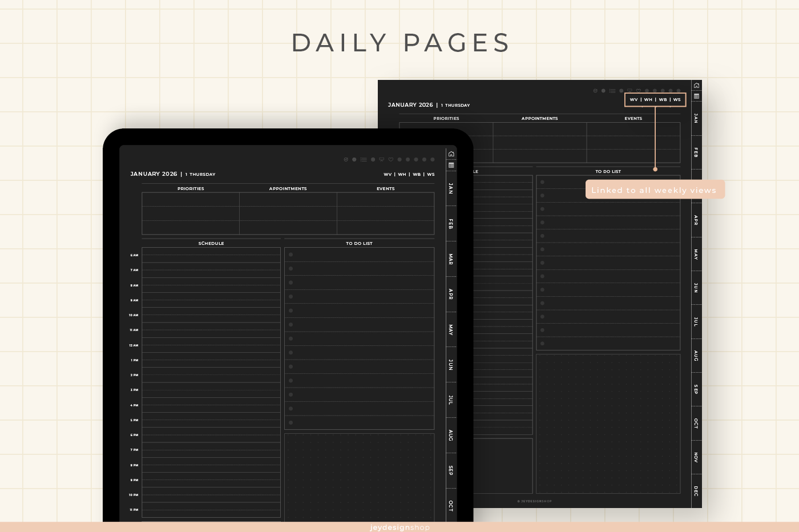Go to the JAN tab on the tablet
This screenshot has width=799, height=532.
click(x=451, y=188)
